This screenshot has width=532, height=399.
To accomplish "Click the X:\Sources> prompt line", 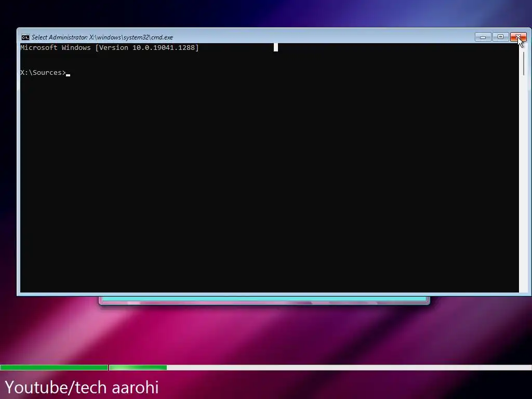I will (44, 73).
